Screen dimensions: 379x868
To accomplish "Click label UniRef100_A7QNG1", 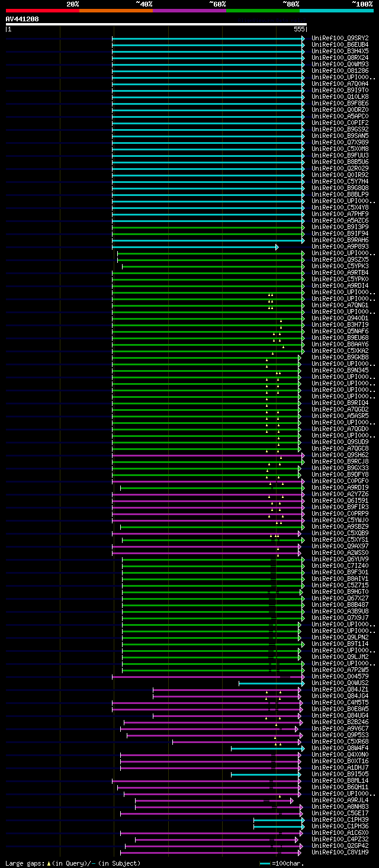I will [x=340, y=305].
